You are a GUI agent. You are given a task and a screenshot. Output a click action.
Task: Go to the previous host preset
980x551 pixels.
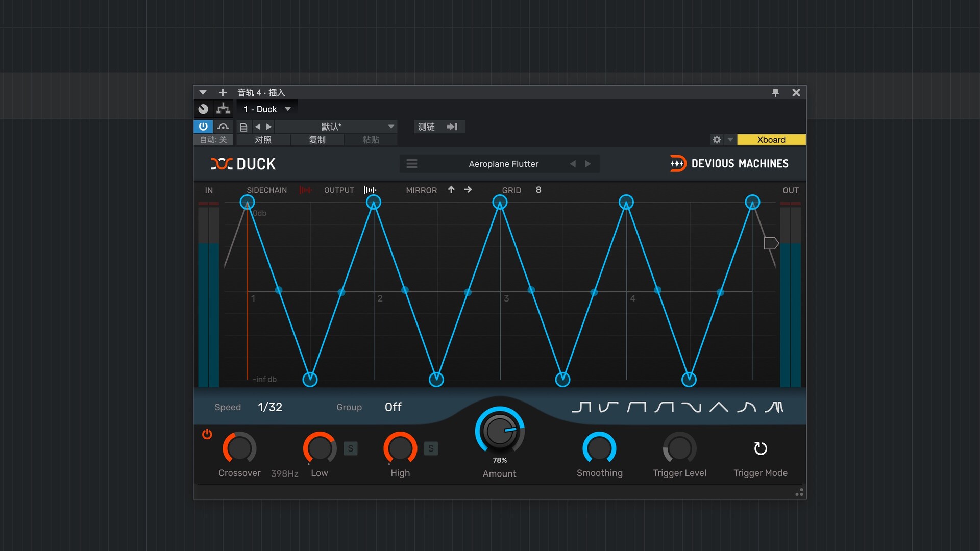pyautogui.click(x=258, y=127)
